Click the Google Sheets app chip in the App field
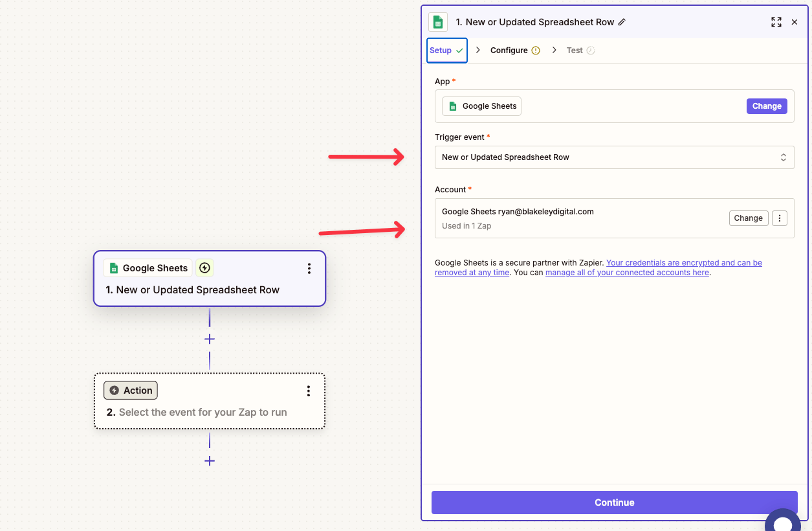The width and height of the screenshot is (812, 531). 482,106
